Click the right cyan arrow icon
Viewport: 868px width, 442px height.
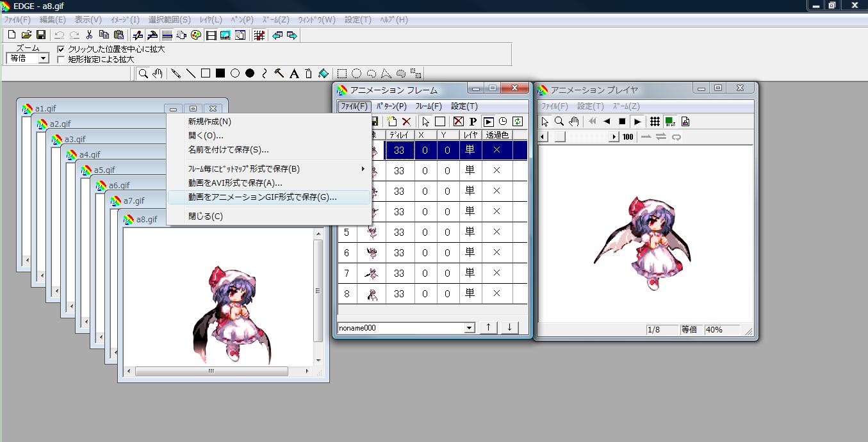[x=292, y=35]
